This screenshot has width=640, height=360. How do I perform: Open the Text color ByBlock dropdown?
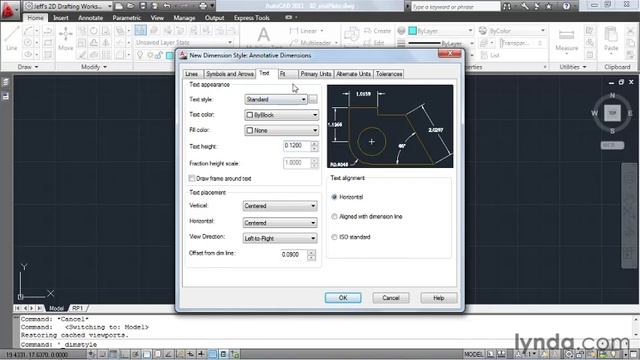(281, 115)
